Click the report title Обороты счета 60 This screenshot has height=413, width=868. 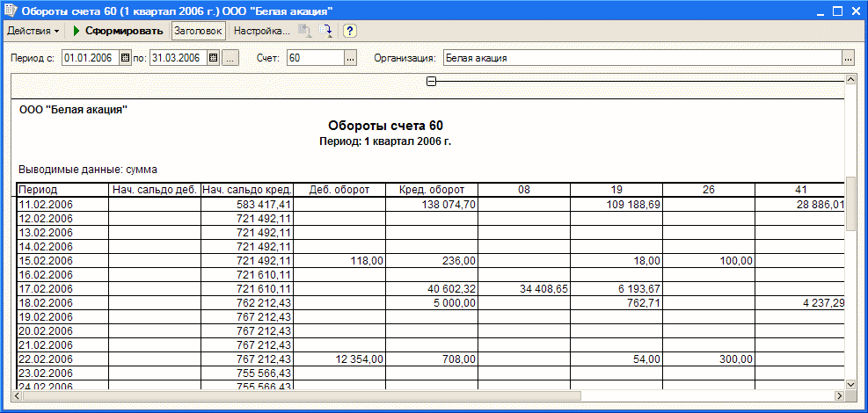click(x=385, y=126)
